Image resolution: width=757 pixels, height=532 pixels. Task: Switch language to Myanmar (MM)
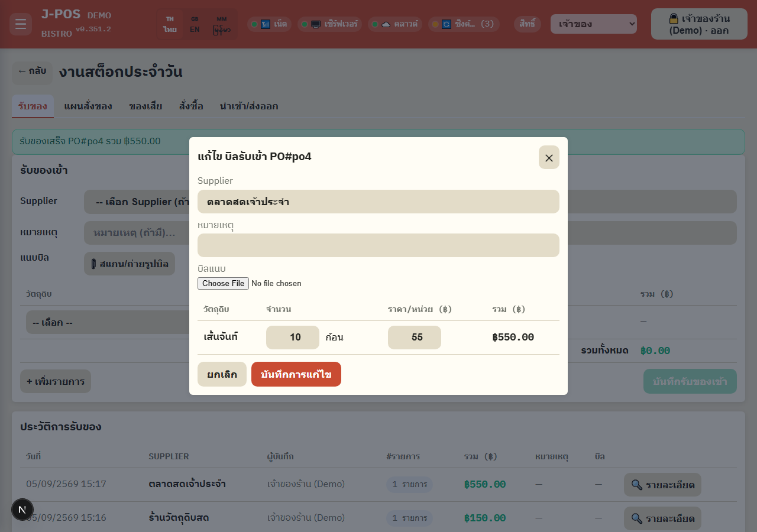[x=221, y=24]
